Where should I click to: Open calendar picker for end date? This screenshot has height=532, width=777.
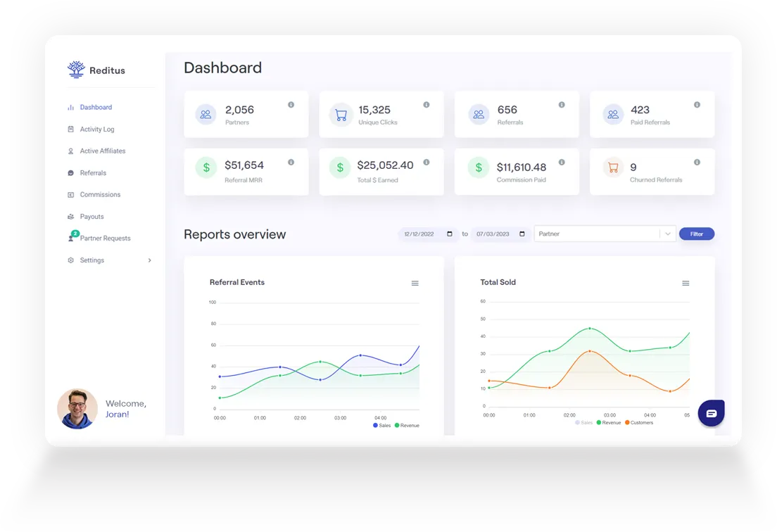click(522, 234)
